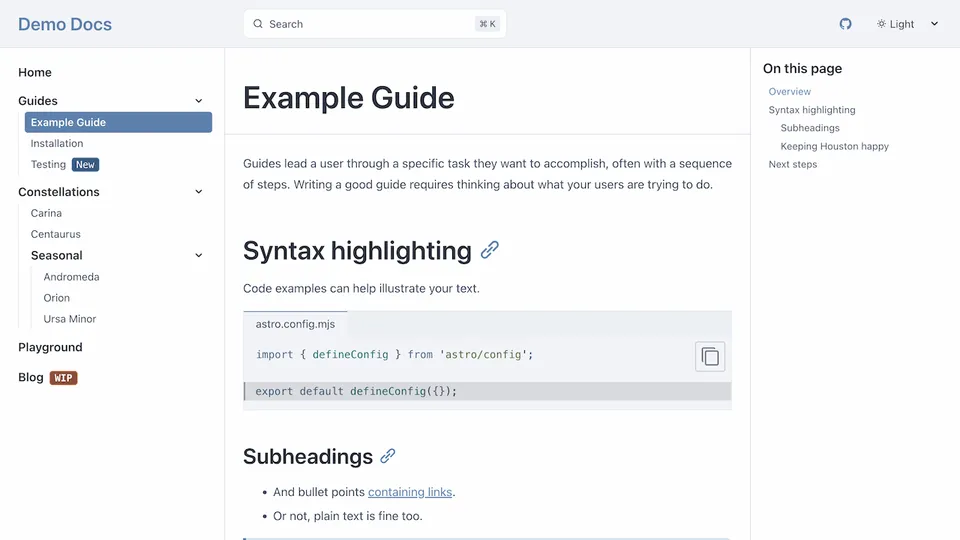Screen dimensions: 960x540
Task: Open the Light theme dropdown
Action: (908, 24)
